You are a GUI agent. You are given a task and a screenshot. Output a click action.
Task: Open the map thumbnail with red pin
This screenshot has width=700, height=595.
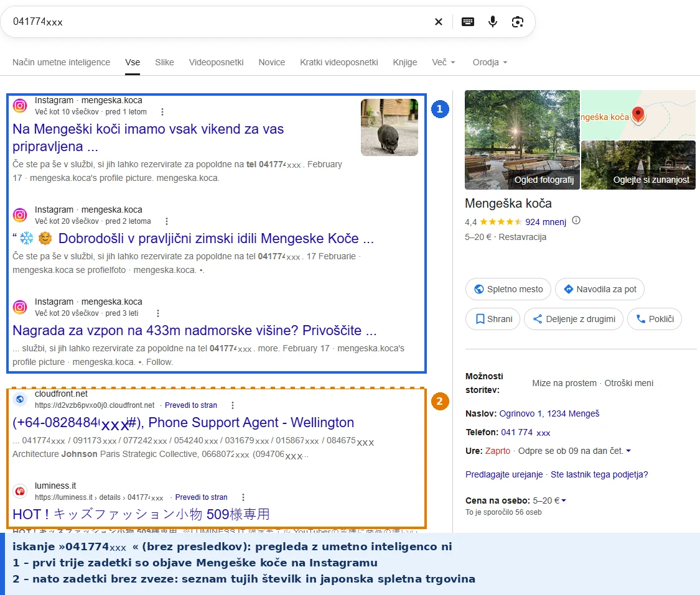pos(638,114)
